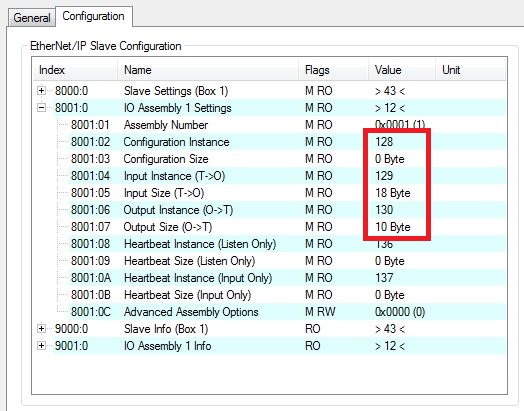Select the 8001:05 index entry
Image resolution: width=524 pixels, height=411 pixels.
90,193
